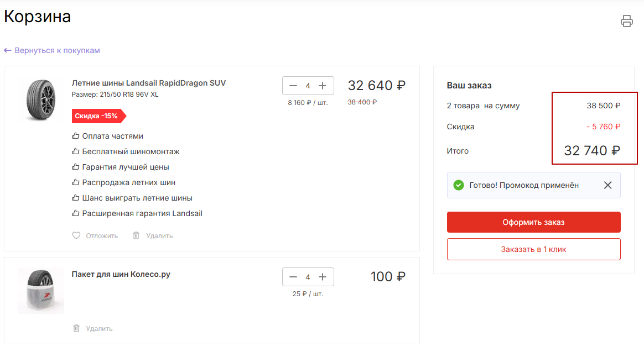Click the back arrow next to Вернуться к покупкам

point(8,50)
